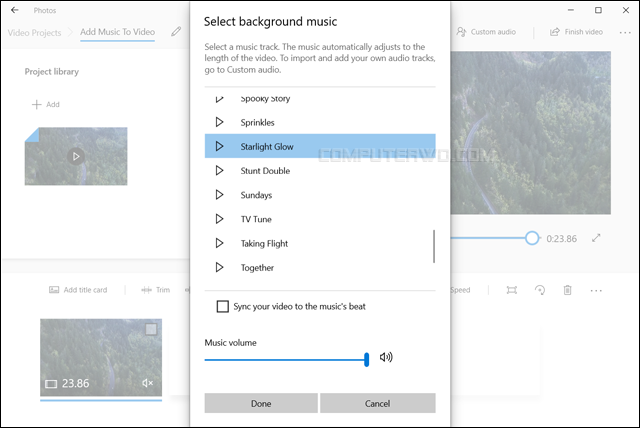Open the top-right more options menu
640x428 pixels.
point(625,32)
